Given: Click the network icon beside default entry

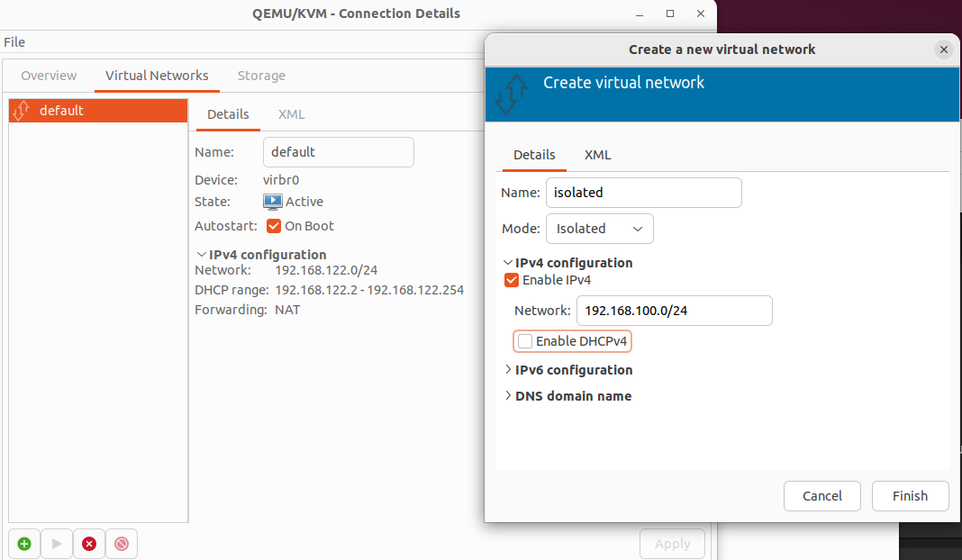Looking at the screenshot, I should click(20, 110).
